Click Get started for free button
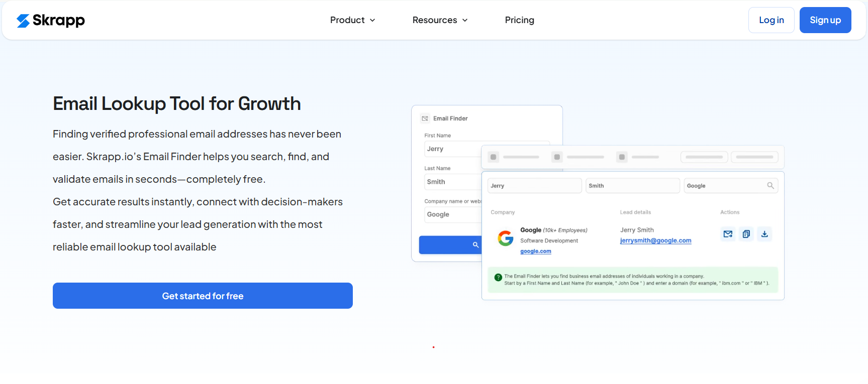The image size is (868, 384). 203,296
